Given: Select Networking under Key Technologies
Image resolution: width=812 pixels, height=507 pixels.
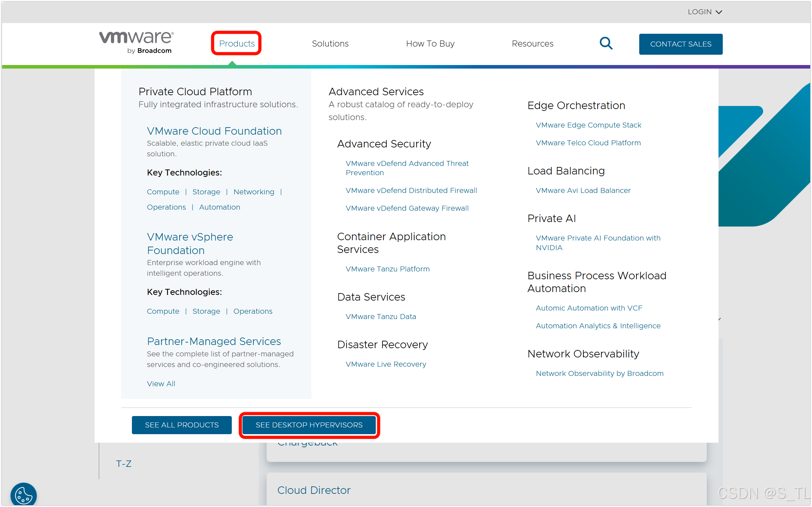Looking at the screenshot, I should coord(253,192).
